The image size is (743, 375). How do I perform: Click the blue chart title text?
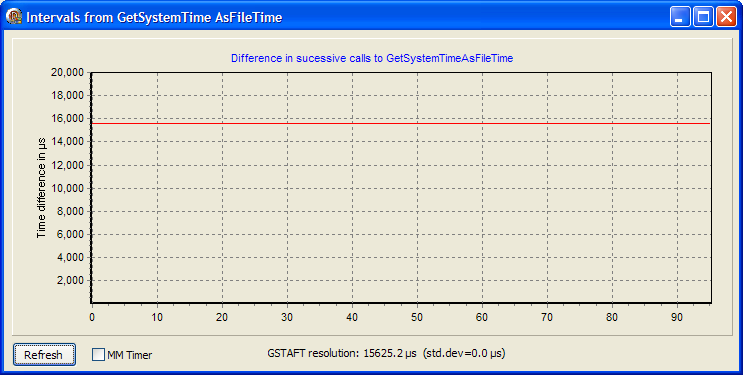click(x=372, y=58)
